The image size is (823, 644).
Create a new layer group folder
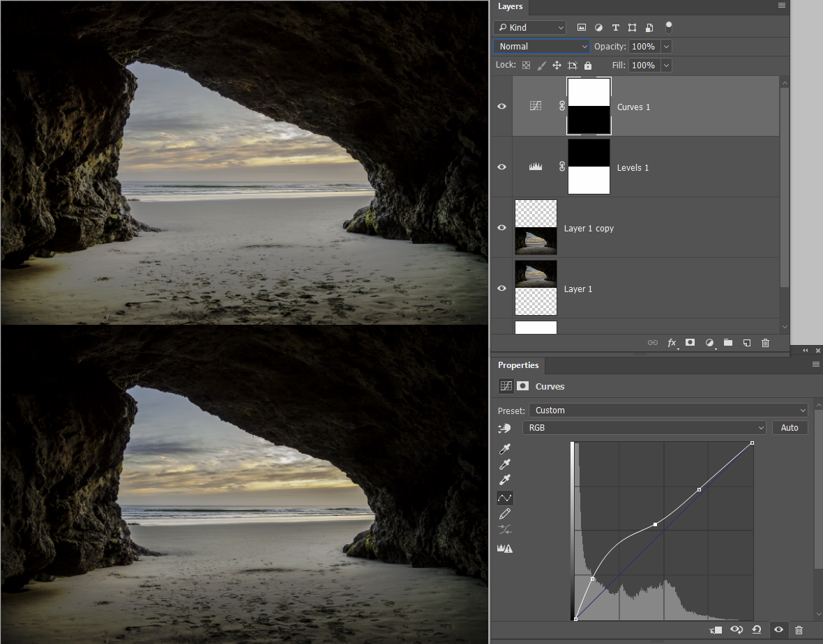pyautogui.click(x=728, y=343)
